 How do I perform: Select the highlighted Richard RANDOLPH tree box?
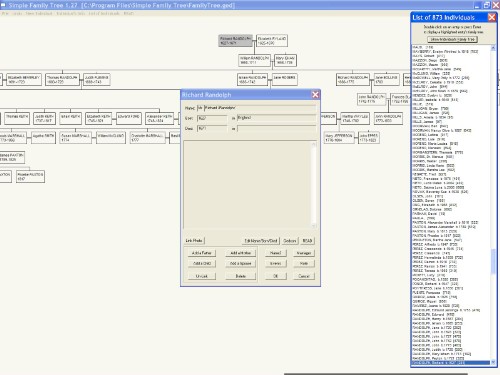(x=235, y=41)
